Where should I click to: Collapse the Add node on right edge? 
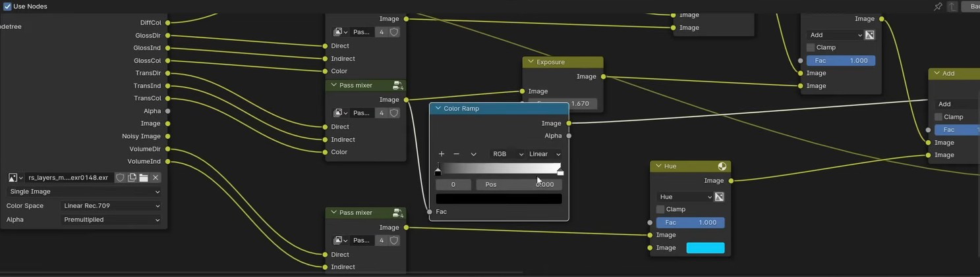937,74
